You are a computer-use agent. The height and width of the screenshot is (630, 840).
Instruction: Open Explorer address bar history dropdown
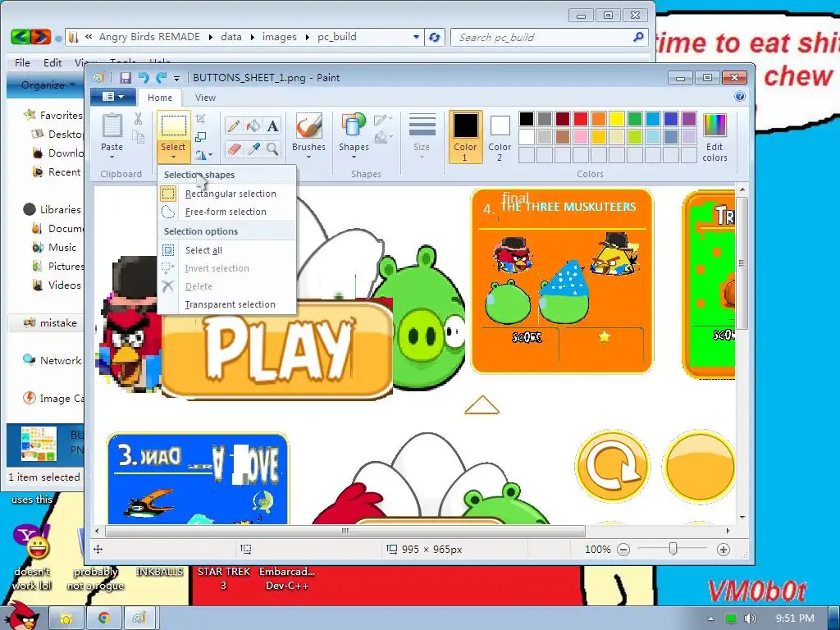pos(416,37)
